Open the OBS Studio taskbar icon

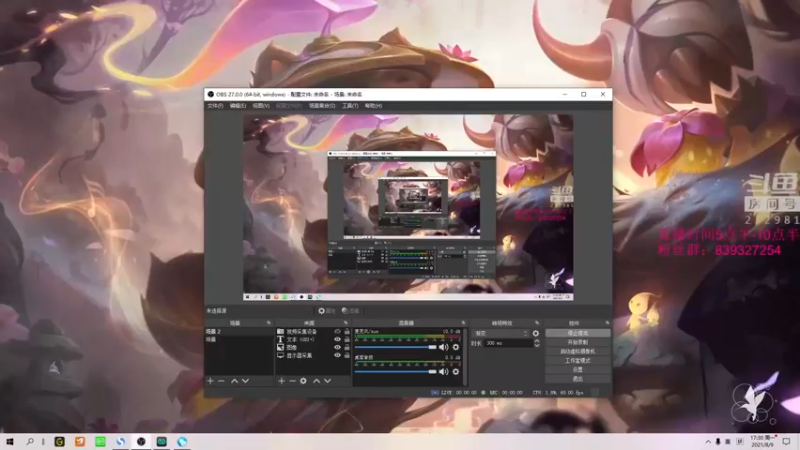[x=141, y=441]
